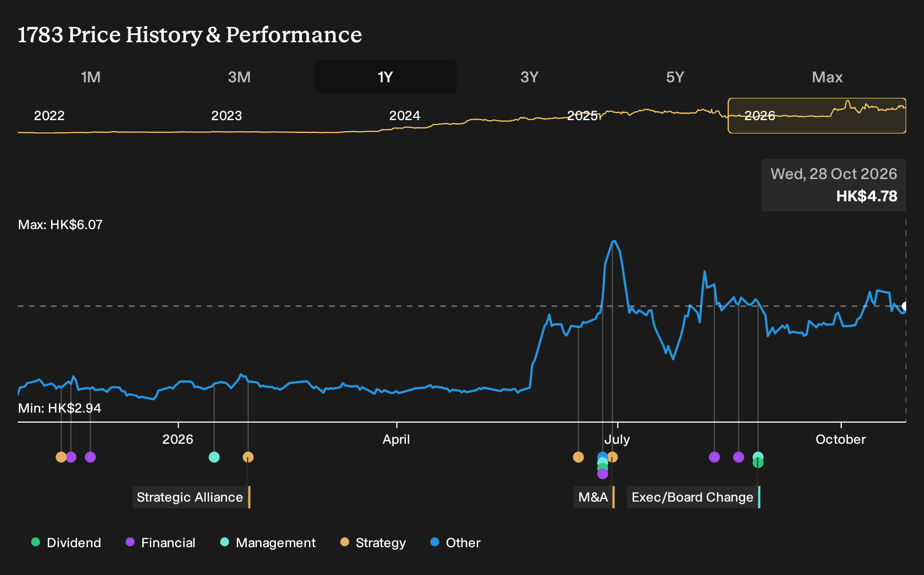Image resolution: width=924 pixels, height=575 pixels.
Task: Click the highlighted 2026 range selector window
Action: tap(817, 116)
